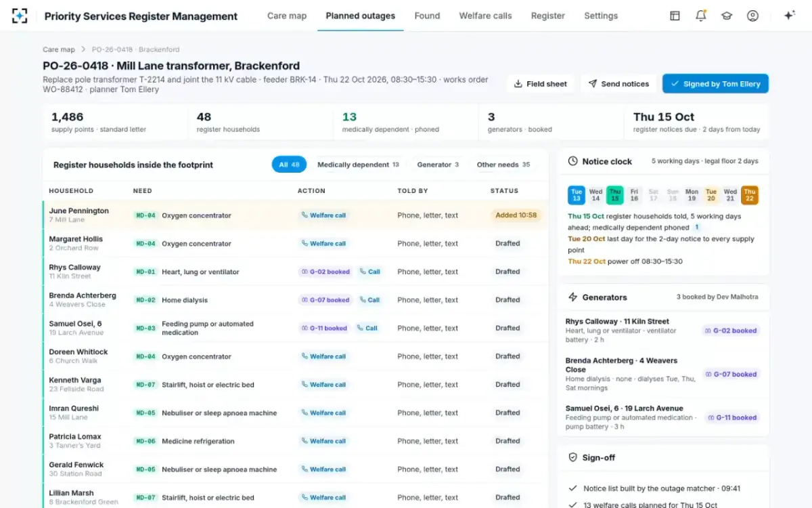Open the Planned outages tab

click(361, 16)
